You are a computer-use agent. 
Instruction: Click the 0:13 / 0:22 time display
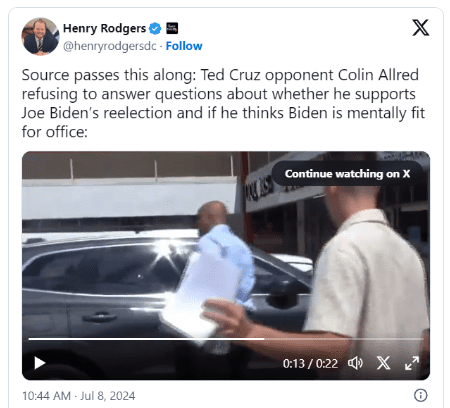tap(310, 363)
